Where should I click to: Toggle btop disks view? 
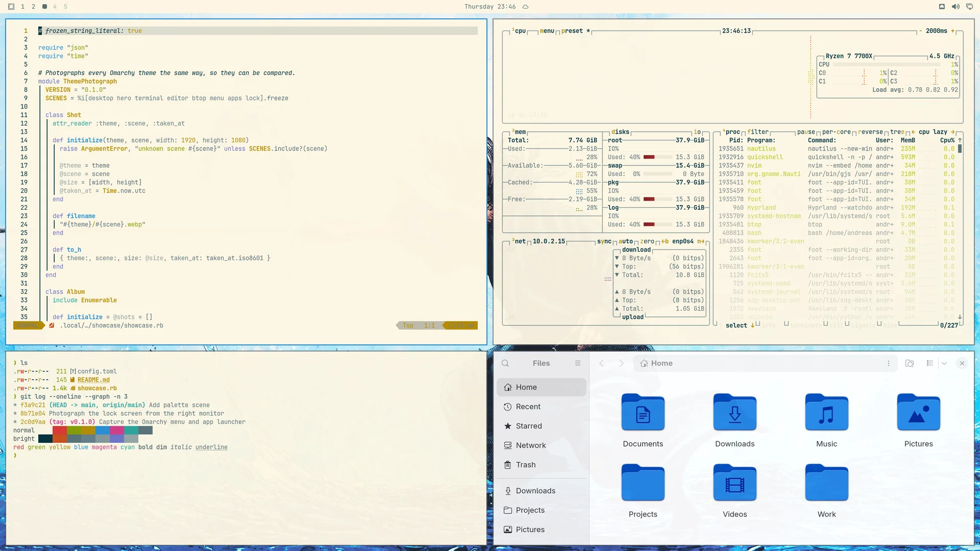pyautogui.click(x=620, y=132)
